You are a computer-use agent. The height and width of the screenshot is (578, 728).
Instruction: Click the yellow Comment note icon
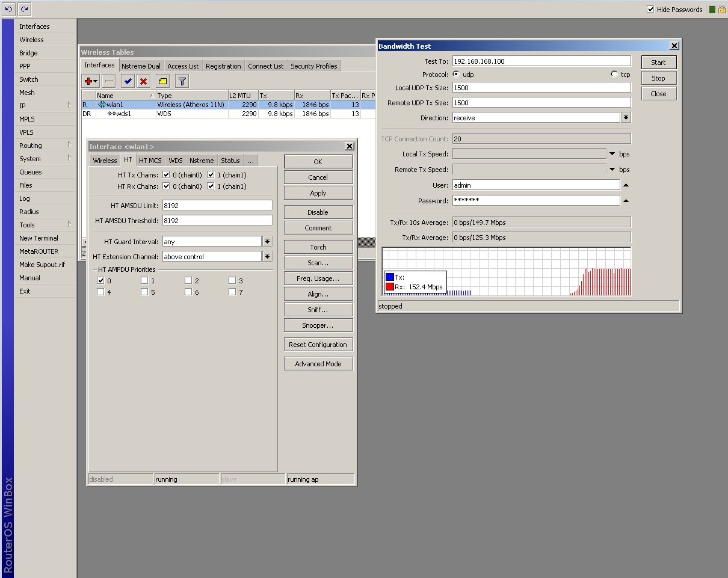click(x=162, y=81)
